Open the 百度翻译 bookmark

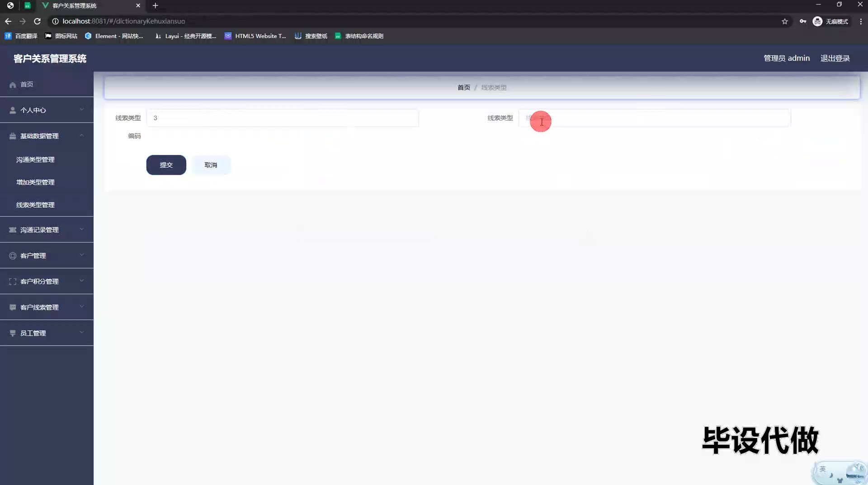[x=21, y=36]
